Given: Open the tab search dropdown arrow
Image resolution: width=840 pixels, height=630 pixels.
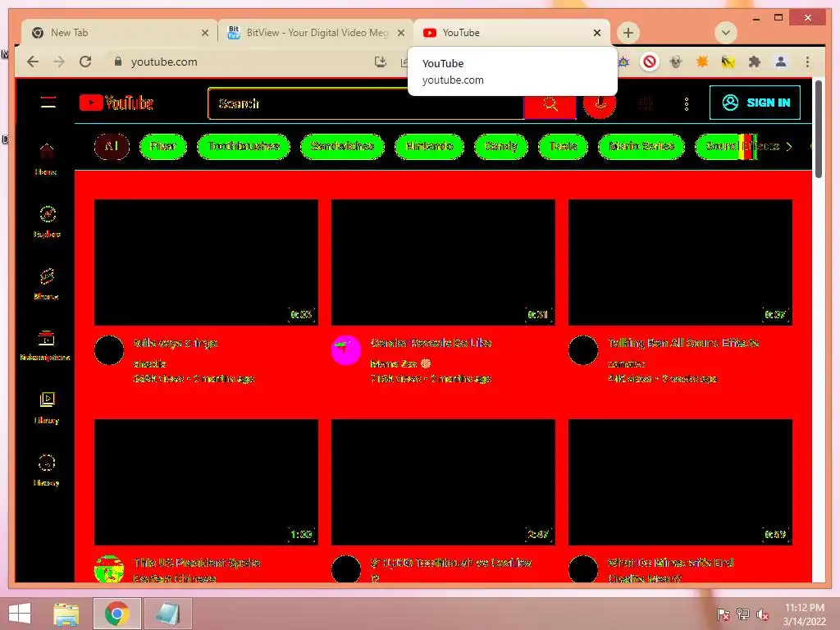Looking at the screenshot, I should point(726,33).
